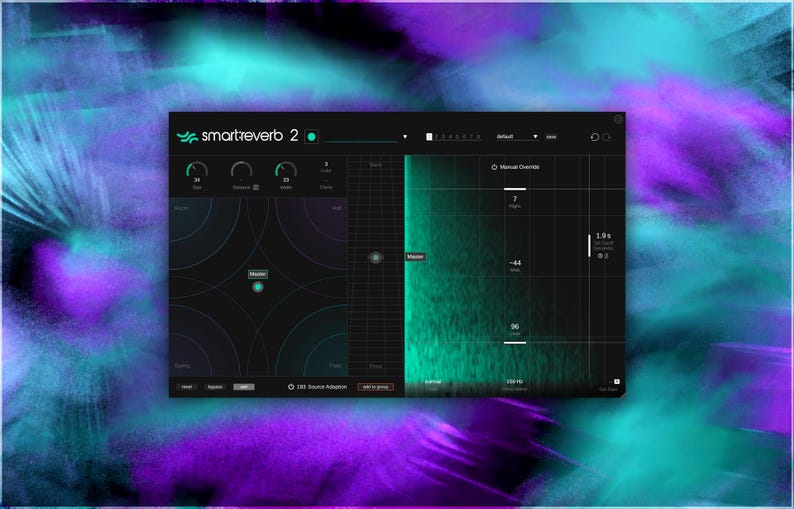Click the bypass button
Viewport: 794px width, 509px height.
(215, 387)
